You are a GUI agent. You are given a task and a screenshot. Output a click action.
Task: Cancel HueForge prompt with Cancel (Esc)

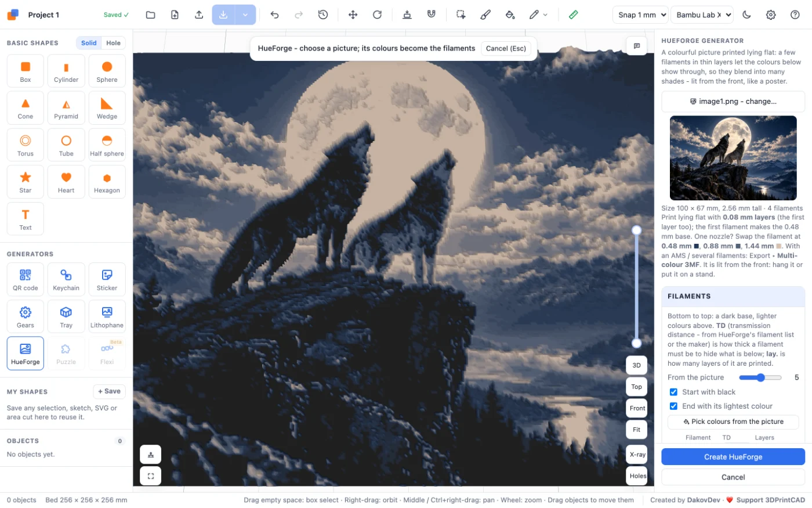pyautogui.click(x=506, y=48)
